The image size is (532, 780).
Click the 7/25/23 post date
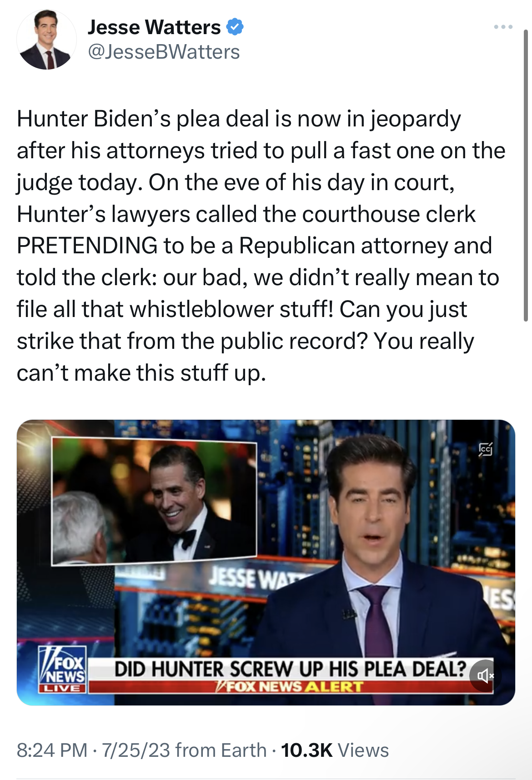point(136,750)
